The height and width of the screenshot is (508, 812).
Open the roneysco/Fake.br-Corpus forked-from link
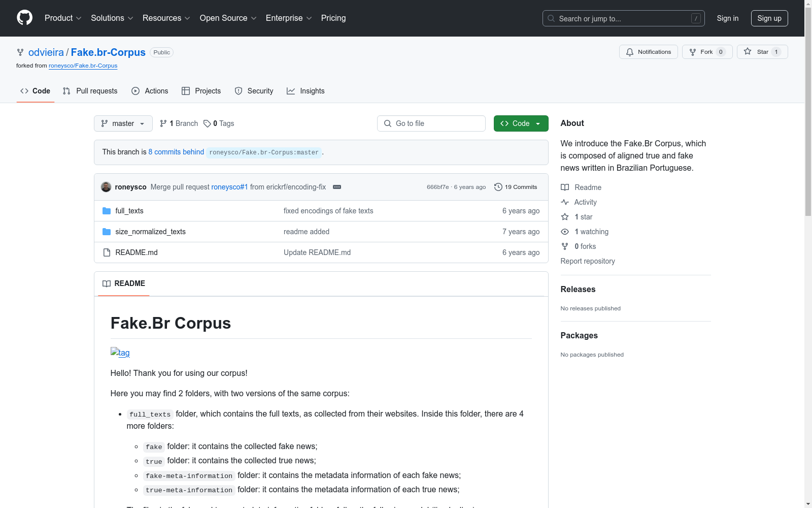pos(83,66)
